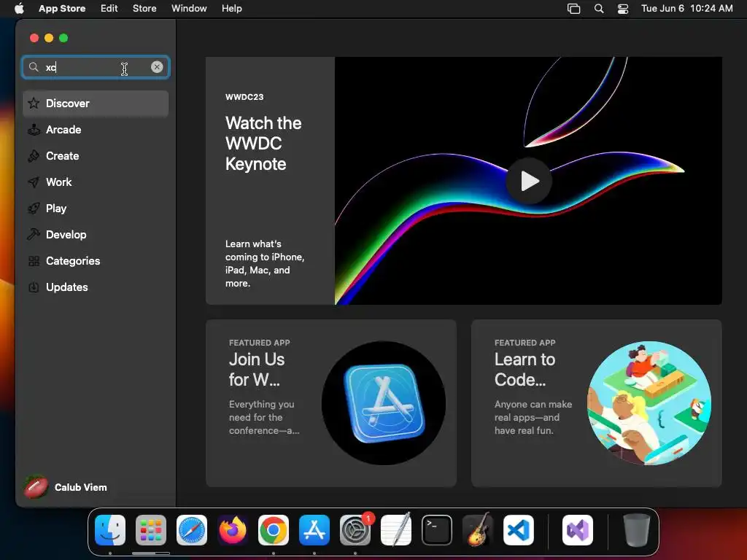Click the date and time in menu bar
Viewport: 747px width, 560px height.
coord(686,8)
